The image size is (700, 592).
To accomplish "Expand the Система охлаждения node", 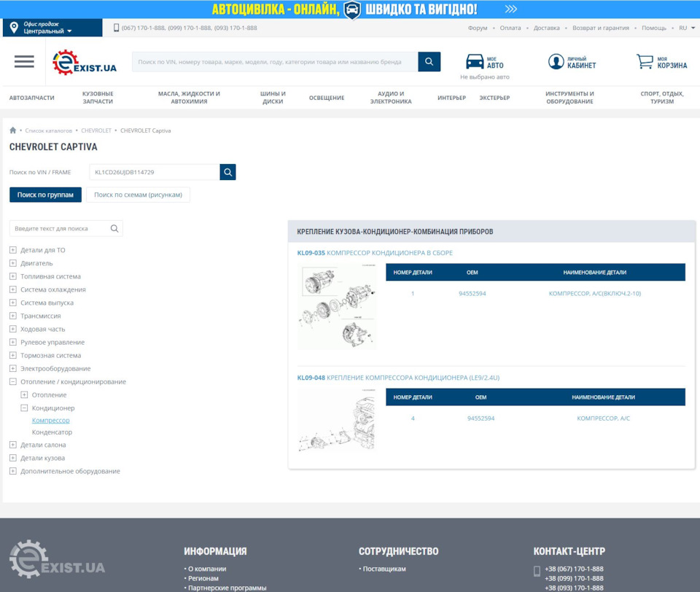I will coord(13,289).
